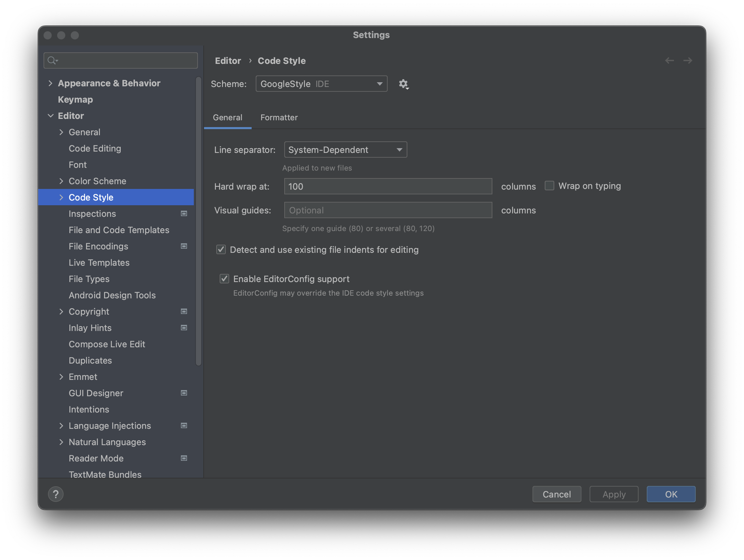The image size is (744, 560).
Task: Click the project-level icon beside Language Injections
Action: tap(184, 425)
